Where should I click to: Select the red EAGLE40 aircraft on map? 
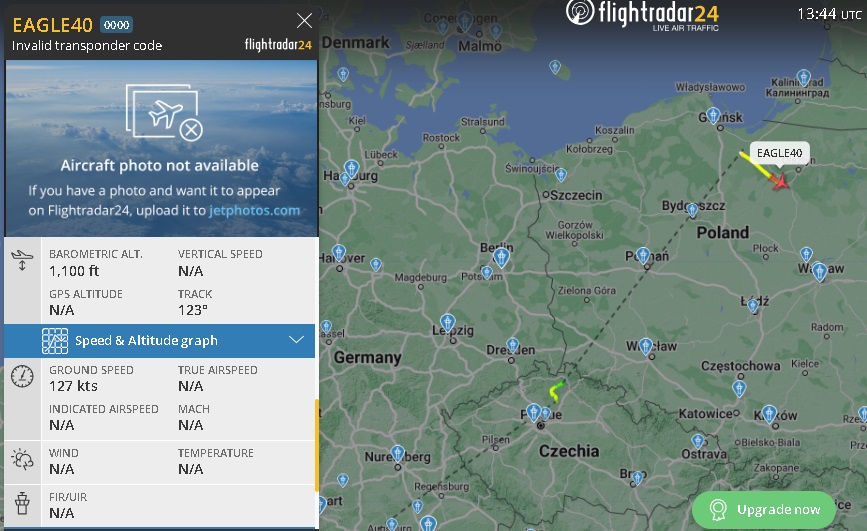(781, 181)
